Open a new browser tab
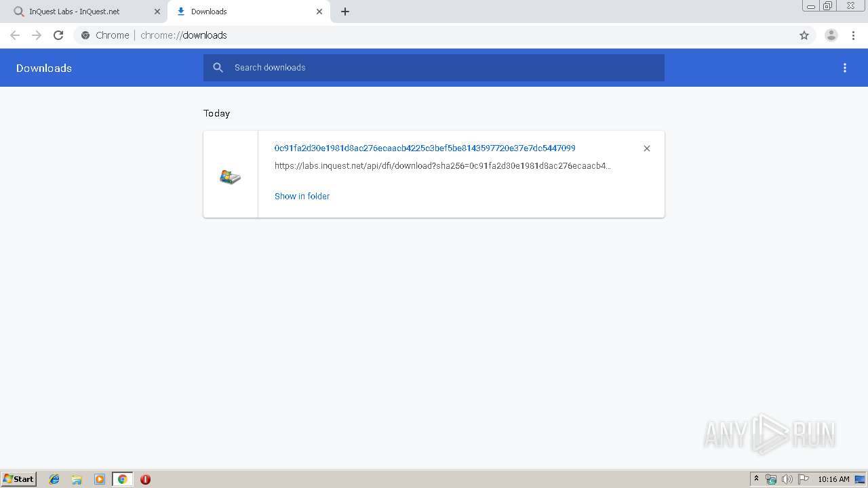Screen dimensions: 868x488 click(x=345, y=12)
